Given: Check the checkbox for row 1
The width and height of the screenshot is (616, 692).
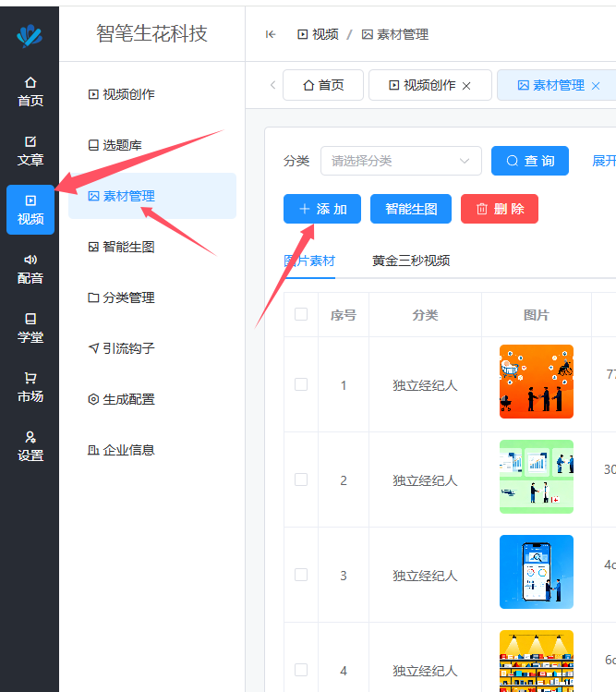Looking at the screenshot, I should [301, 384].
